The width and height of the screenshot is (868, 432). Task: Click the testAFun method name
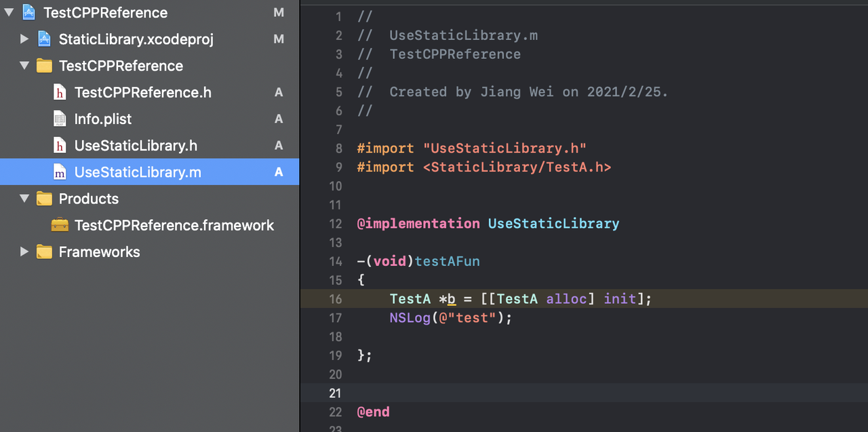coord(447,261)
